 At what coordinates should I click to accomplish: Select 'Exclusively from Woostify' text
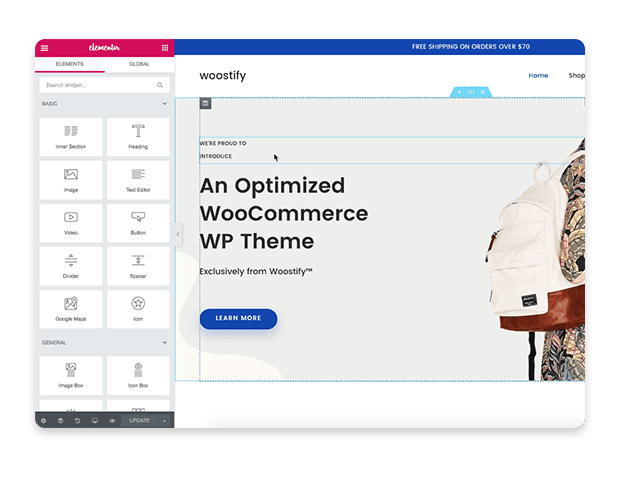pyautogui.click(x=256, y=271)
